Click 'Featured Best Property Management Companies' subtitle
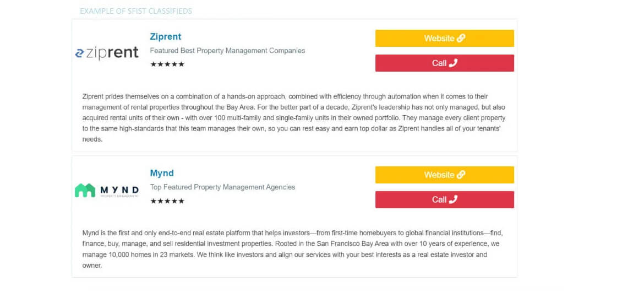 pyautogui.click(x=227, y=51)
